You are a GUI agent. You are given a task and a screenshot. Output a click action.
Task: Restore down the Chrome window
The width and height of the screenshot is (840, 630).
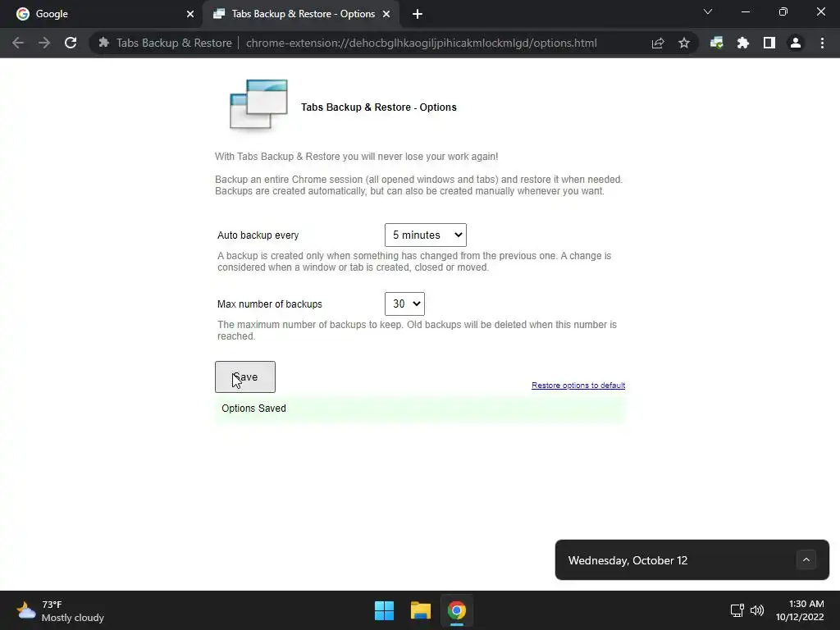[x=783, y=11]
